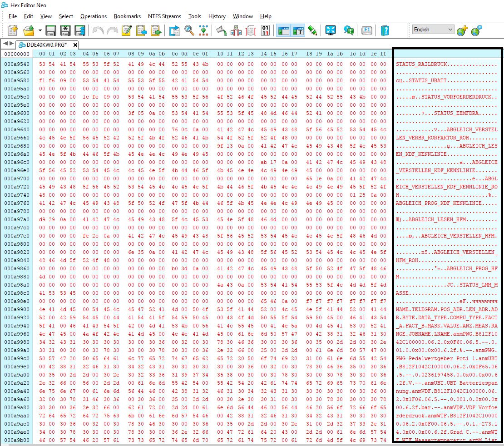Screen dimensions: 504x446
Task: Click the Redo arrow icon
Action: tap(113, 30)
